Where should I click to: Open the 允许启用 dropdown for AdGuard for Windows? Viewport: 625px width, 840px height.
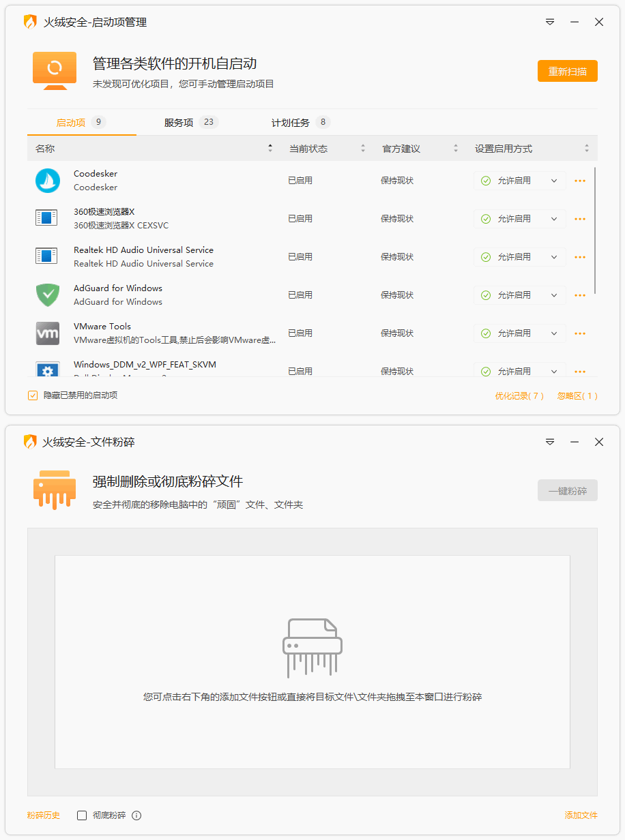(x=520, y=295)
